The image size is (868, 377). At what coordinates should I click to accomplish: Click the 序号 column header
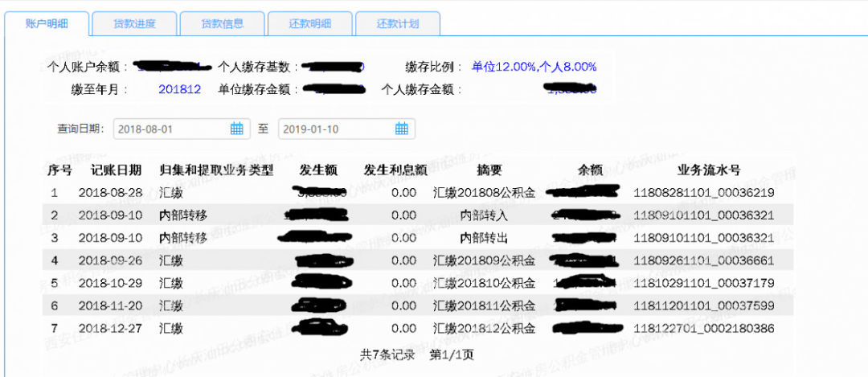(x=59, y=170)
